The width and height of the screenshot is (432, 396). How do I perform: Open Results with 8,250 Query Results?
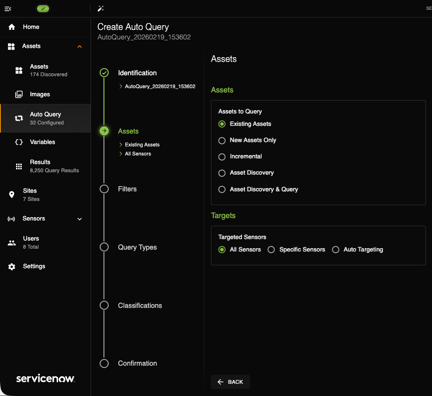[45, 166]
